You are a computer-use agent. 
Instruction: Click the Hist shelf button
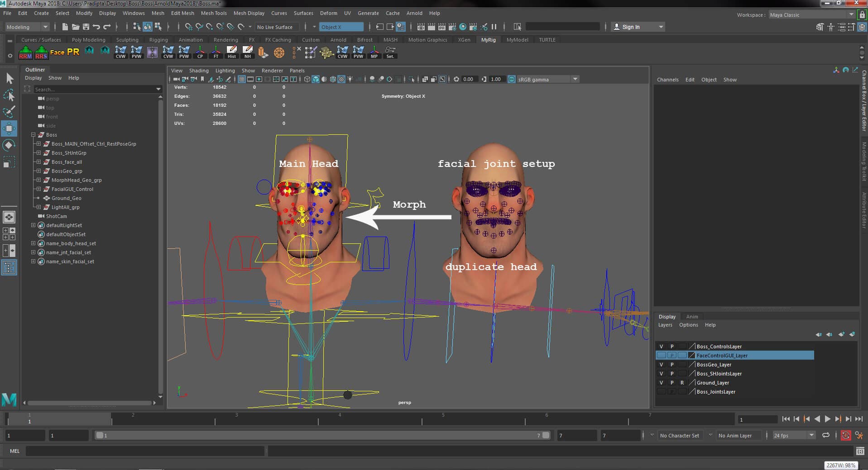point(232,52)
